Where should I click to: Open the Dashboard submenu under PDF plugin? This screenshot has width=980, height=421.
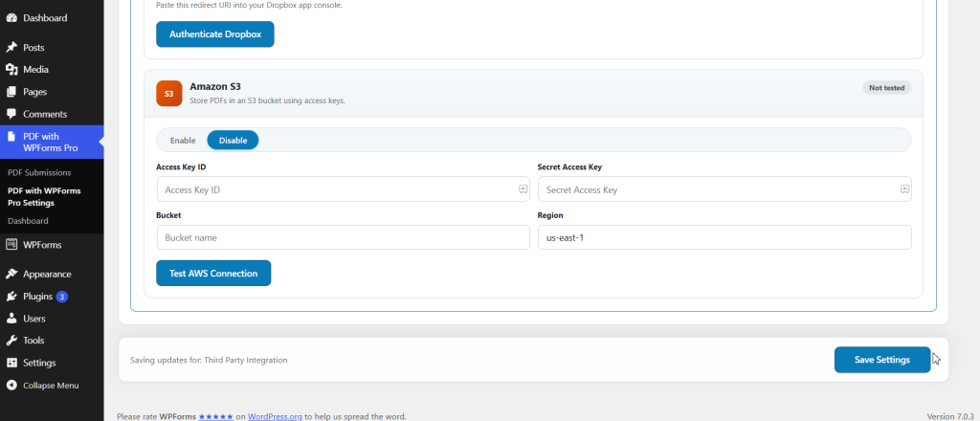(28, 221)
